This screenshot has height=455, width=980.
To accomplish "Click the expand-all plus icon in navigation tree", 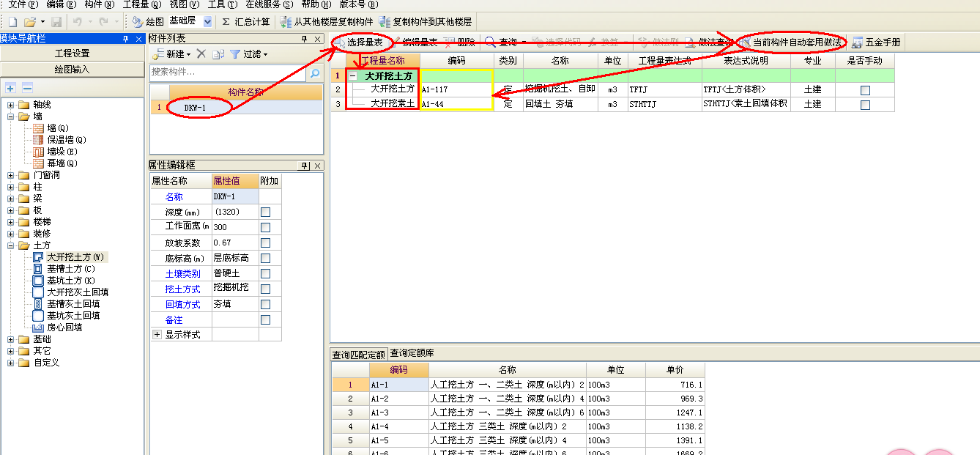I will (x=11, y=88).
